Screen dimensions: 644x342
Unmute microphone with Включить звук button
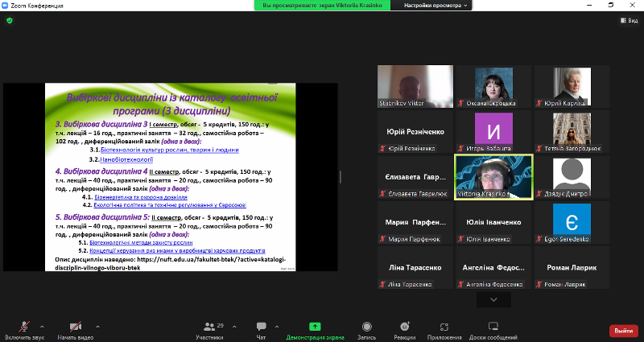pos(24,331)
